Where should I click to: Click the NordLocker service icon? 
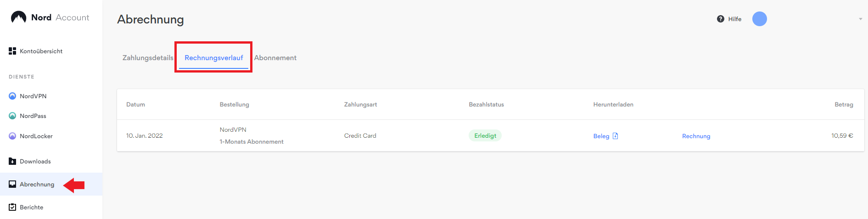[x=12, y=136]
